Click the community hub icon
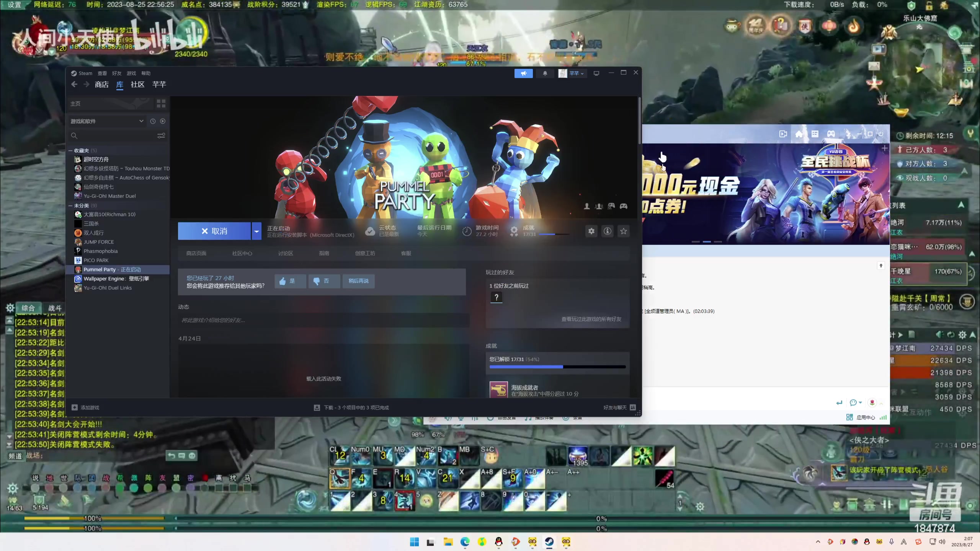 (241, 253)
